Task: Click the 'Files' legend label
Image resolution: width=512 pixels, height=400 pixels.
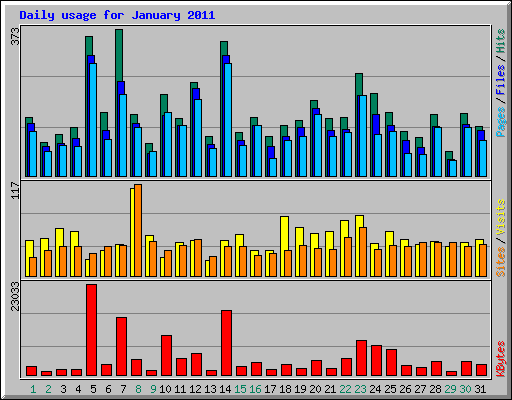Action: 501,80
